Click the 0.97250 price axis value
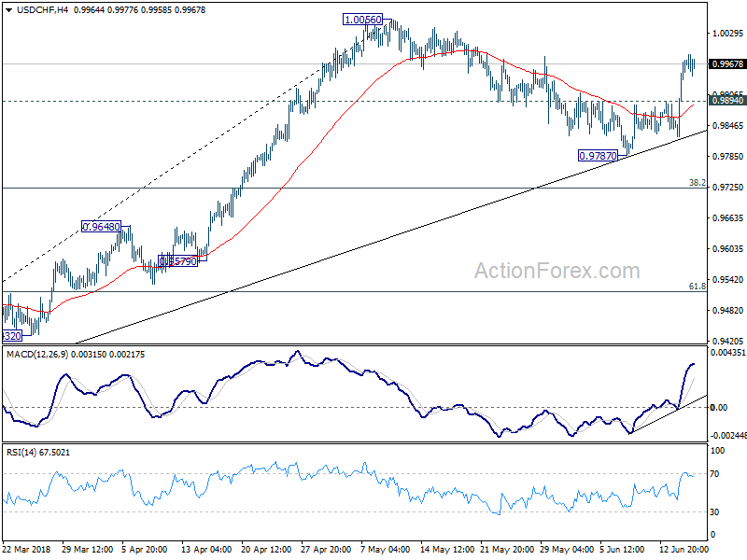 pyautogui.click(x=727, y=188)
